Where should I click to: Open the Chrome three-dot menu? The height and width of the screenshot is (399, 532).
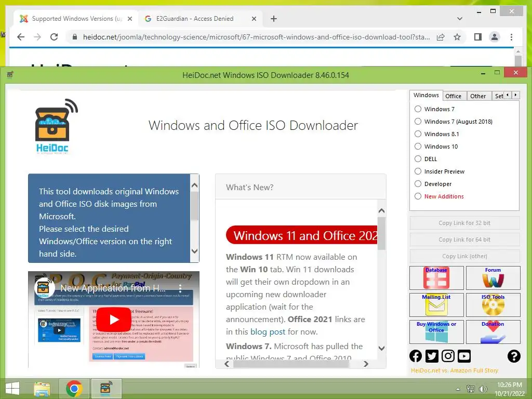[x=511, y=37]
